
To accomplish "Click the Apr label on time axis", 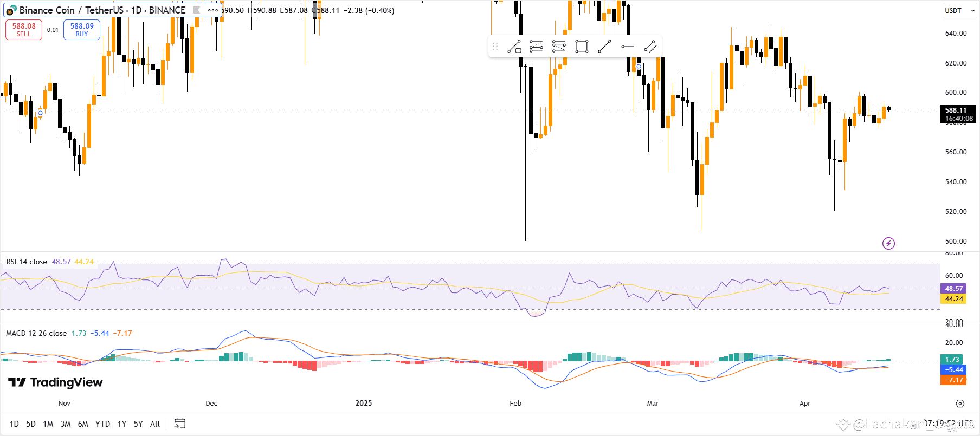I will [x=805, y=404].
